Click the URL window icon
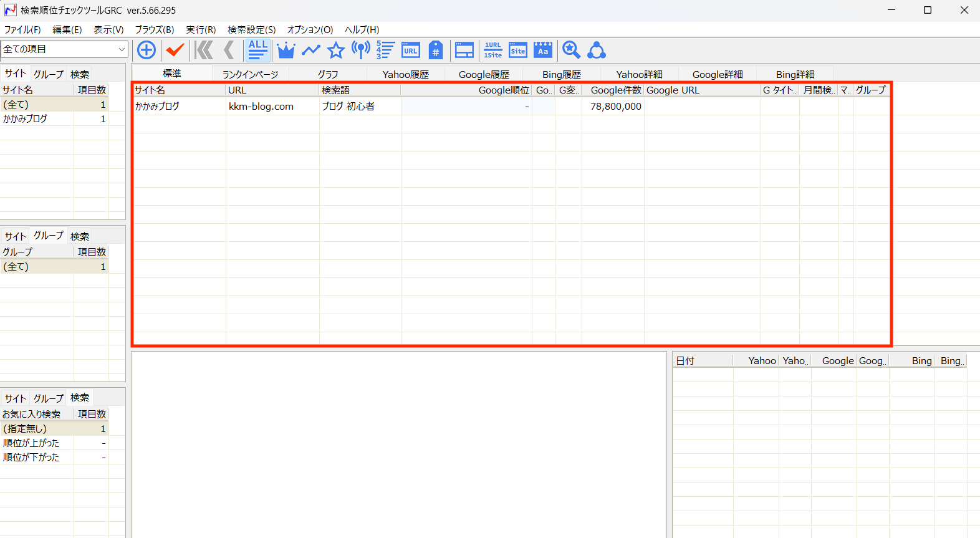Image resolution: width=980 pixels, height=538 pixels. click(411, 50)
